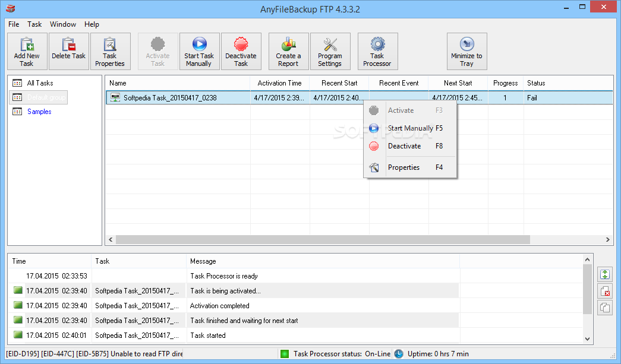Open the Window menu

[63, 24]
